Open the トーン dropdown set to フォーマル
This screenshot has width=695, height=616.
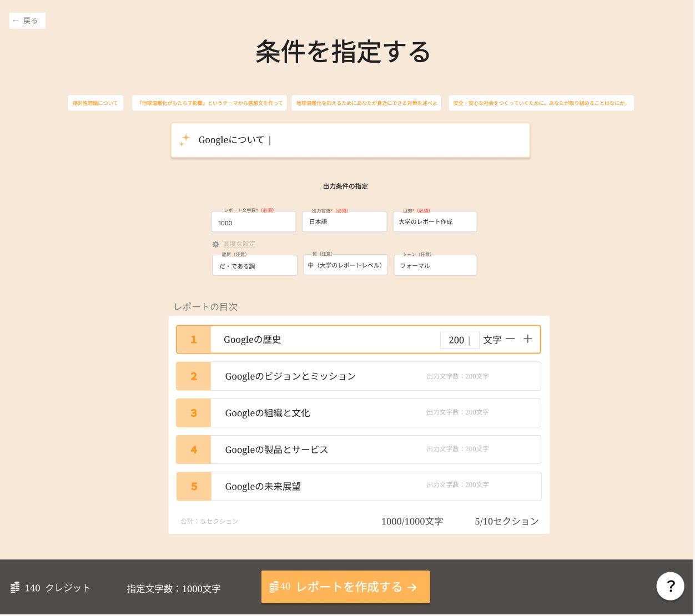click(x=435, y=265)
